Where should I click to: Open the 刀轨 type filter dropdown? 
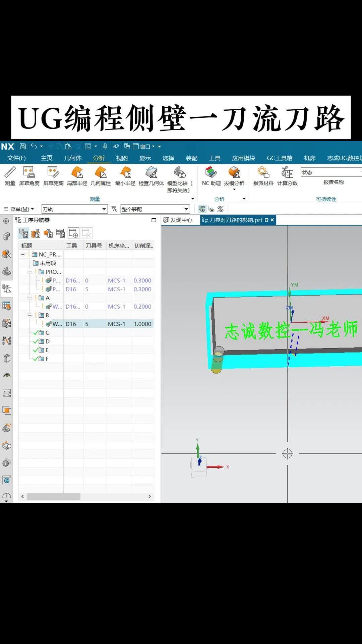[74, 209]
